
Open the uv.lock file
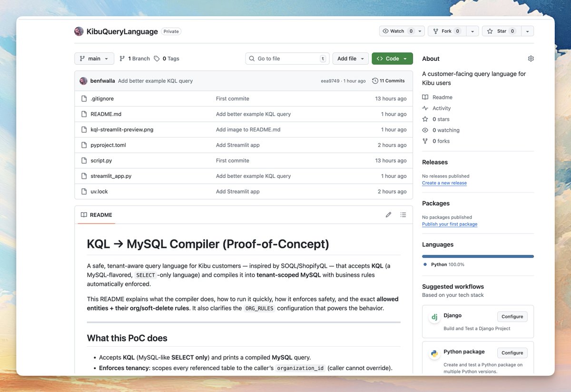(99, 191)
